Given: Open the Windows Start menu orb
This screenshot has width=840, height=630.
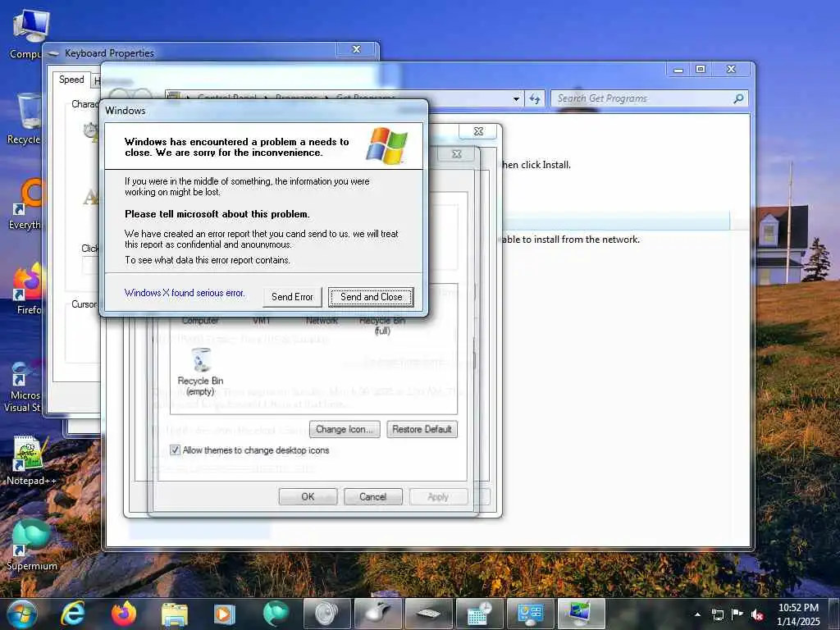Looking at the screenshot, I should click(22, 614).
